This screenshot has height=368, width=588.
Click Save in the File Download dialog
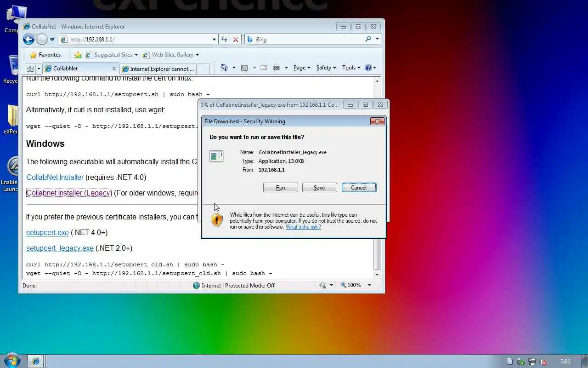pyautogui.click(x=320, y=188)
